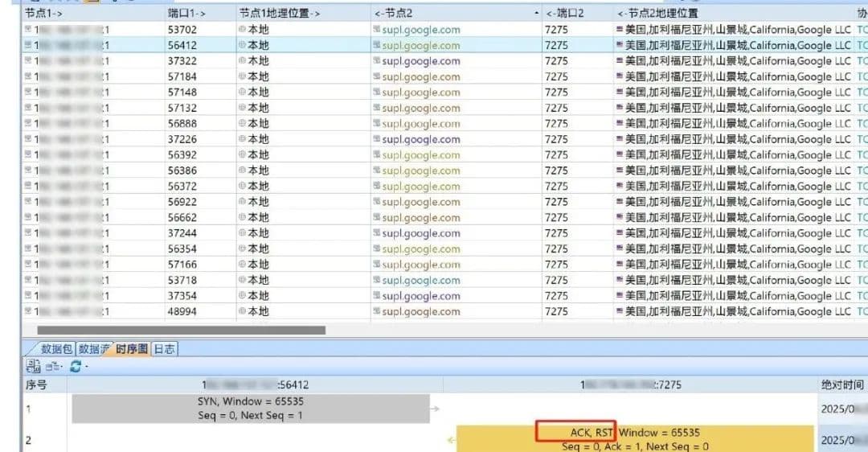Click the 7275 cell in the port 56392 row

pos(556,154)
